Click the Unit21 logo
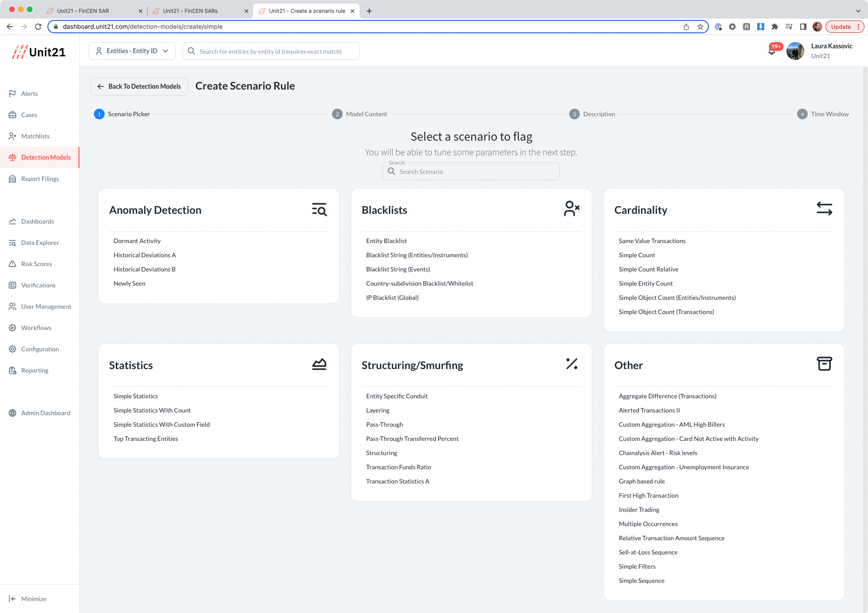This screenshot has width=868, height=613. [39, 52]
